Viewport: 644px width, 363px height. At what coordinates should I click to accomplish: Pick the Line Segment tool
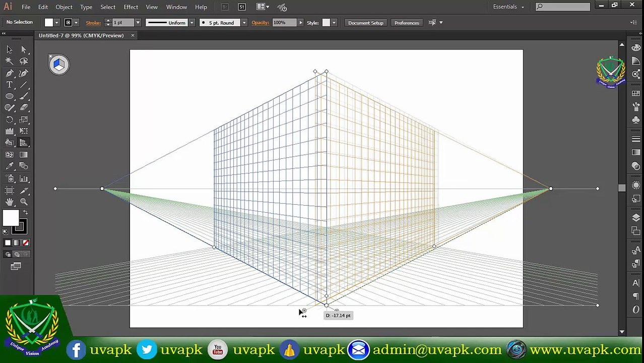coord(24,85)
